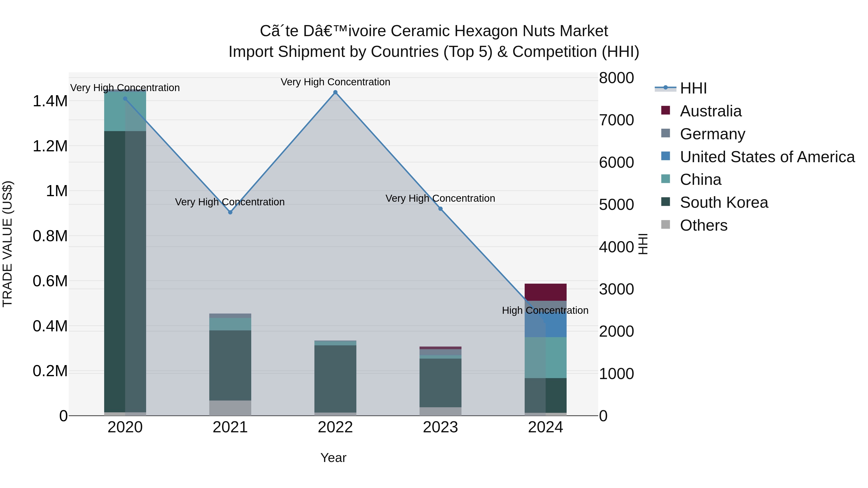
Task: Select the 2021 HHI data point
Action: point(230,212)
